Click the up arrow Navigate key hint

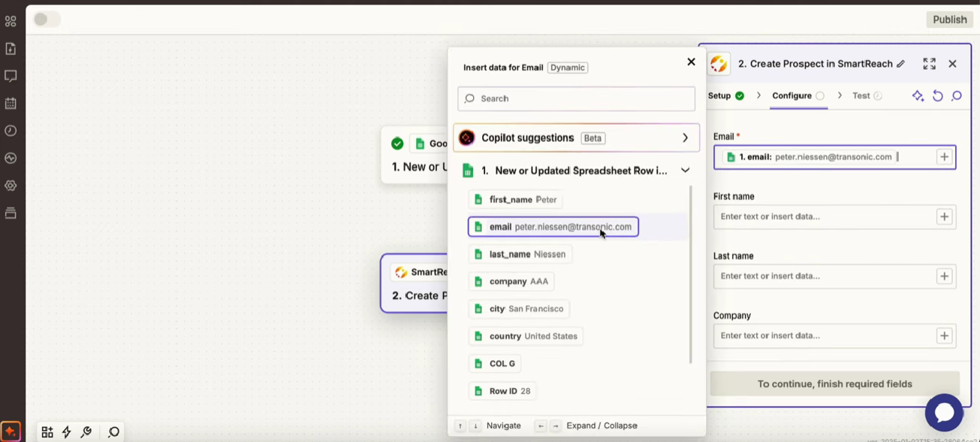[x=460, y=425]
